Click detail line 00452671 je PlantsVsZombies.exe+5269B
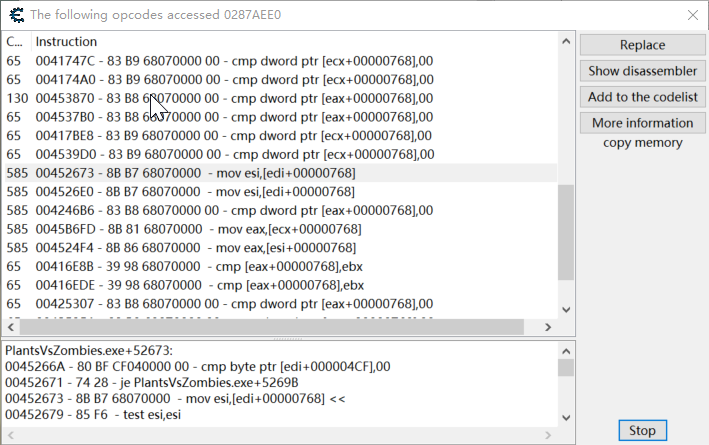 [151, 383]
